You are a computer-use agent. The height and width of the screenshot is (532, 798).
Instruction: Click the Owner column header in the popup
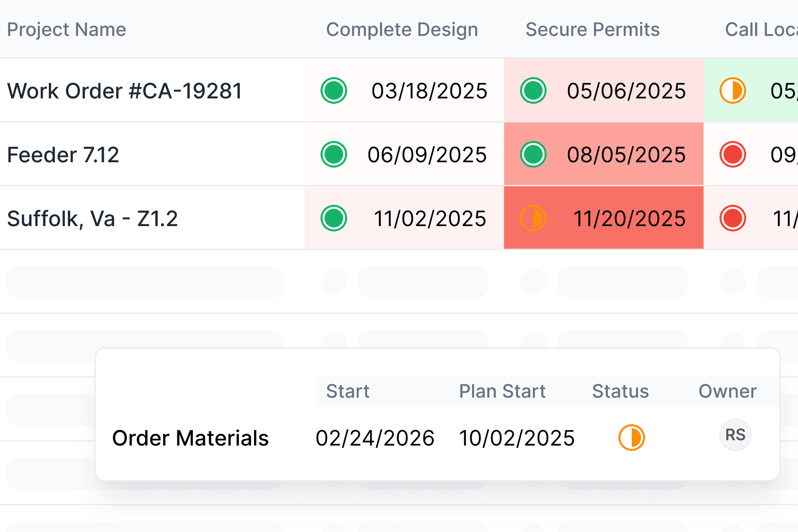tap(728, 391)
